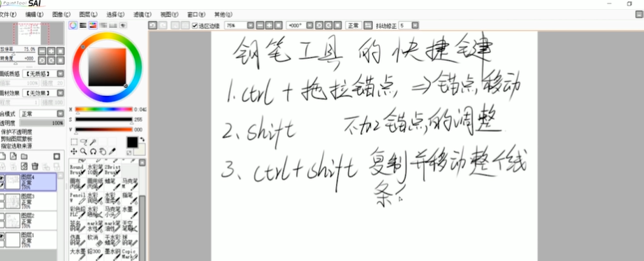Select the rectangular selection tool
The height and width of the screenshot is (261, 644).
74,142
